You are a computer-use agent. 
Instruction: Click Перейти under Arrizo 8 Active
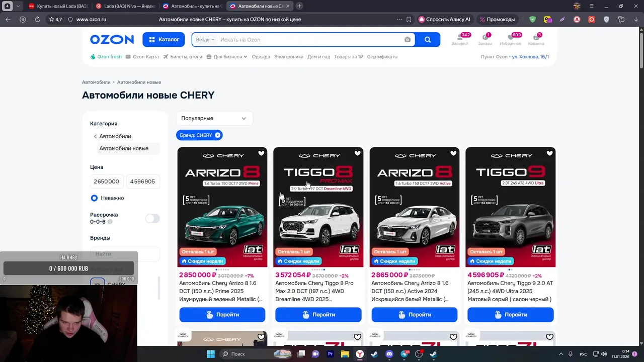point(414,315)
